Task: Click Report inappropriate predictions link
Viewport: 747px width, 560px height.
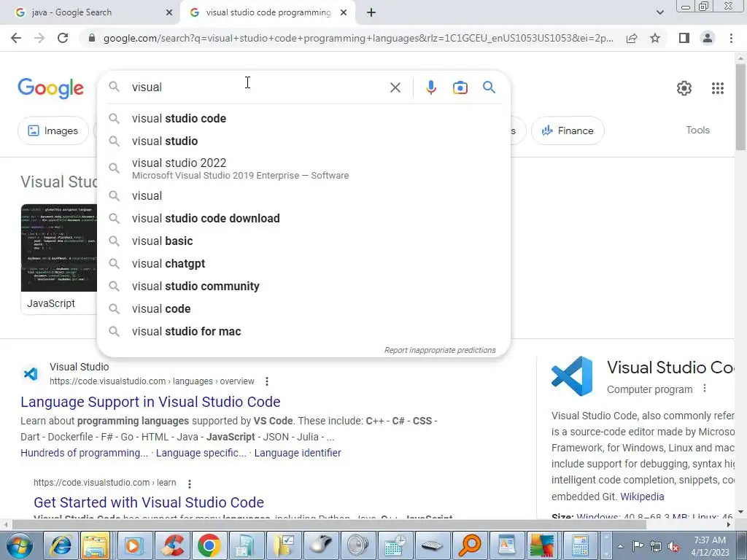Action: 440,350
